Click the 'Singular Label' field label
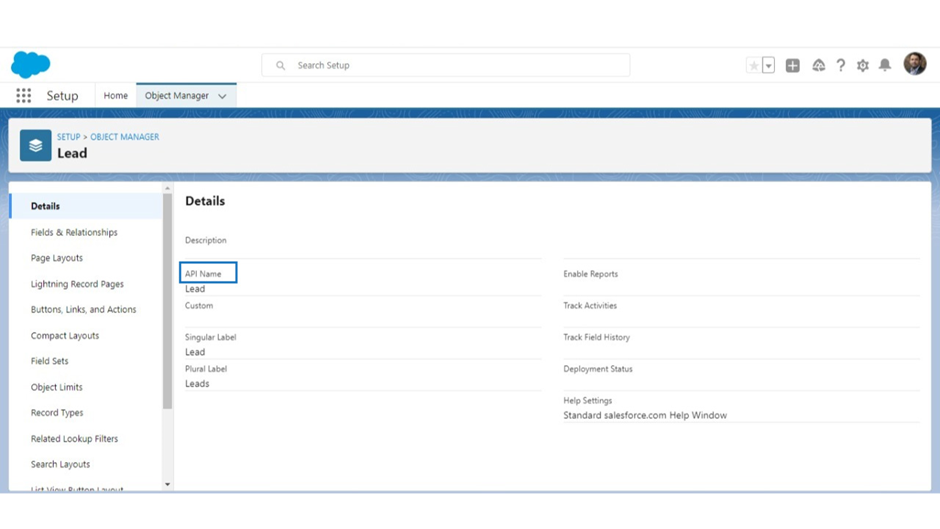Screen dimensions: 940x529 210,337
